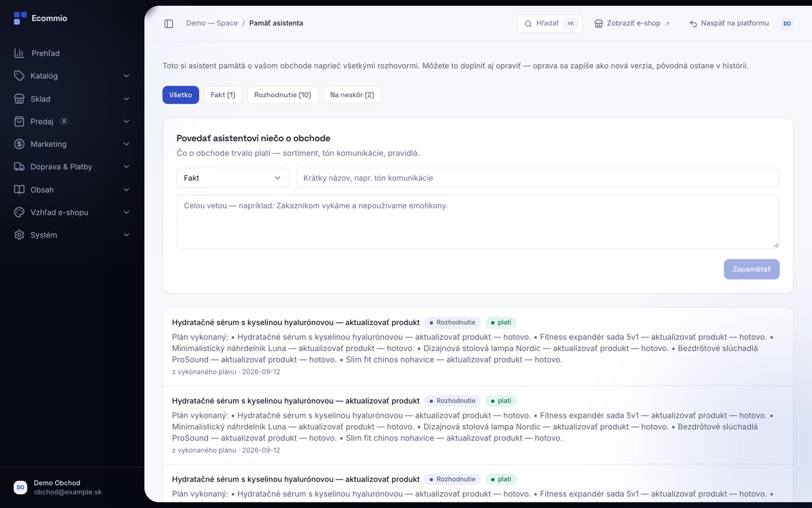Expand the Vzhľad e-shopu chevron
The width and height of the screenshot is (812, 508).
[x=126, y=212]
